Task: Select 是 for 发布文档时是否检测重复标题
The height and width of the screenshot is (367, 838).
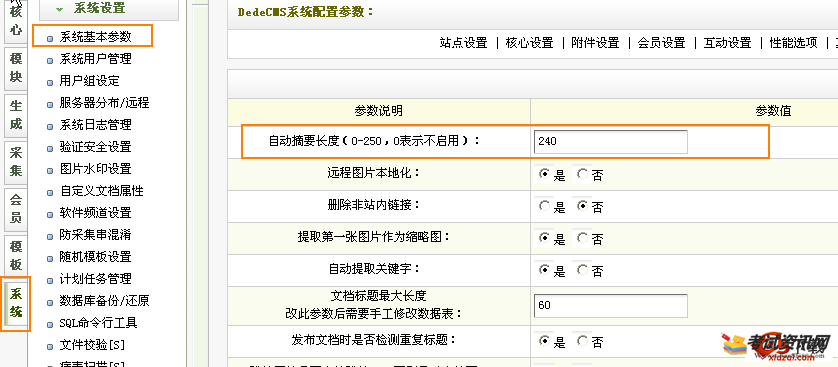Action: pos(545,340)
